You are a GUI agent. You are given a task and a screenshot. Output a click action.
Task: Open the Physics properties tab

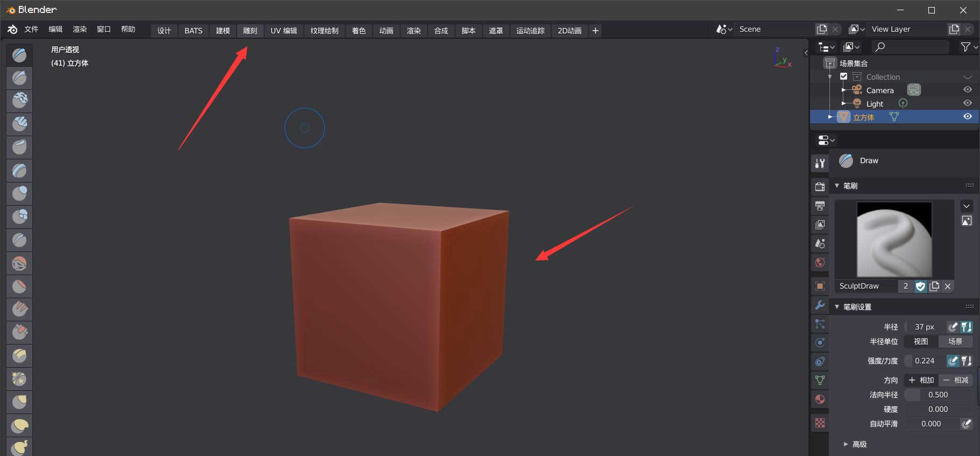coord(820,342)
